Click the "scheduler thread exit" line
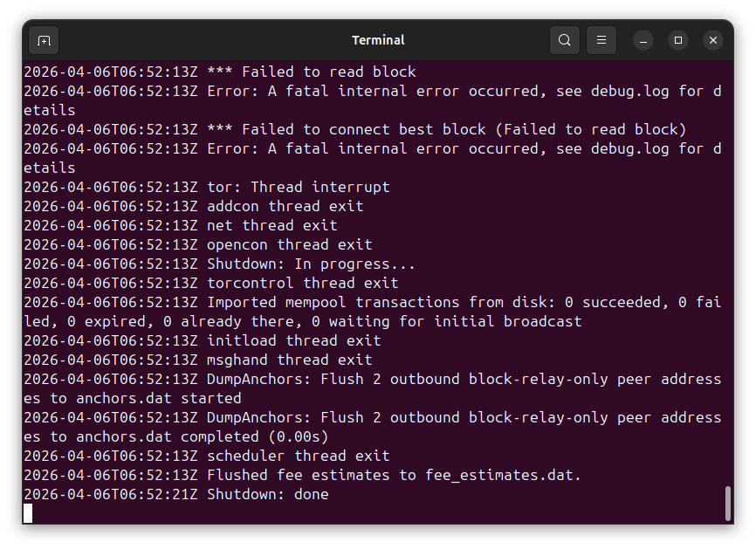 (x=298, y=456)
